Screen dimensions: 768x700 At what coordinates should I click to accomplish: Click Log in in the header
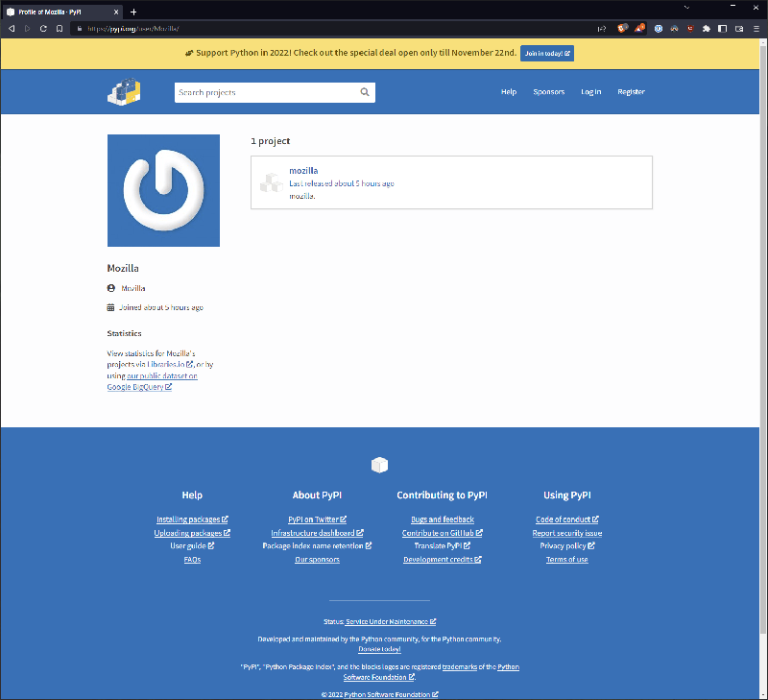[x=590, y=91]
